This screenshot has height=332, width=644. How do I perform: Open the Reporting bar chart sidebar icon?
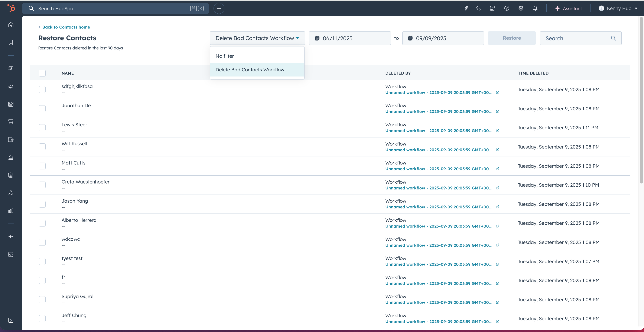[x=11, y=211]
